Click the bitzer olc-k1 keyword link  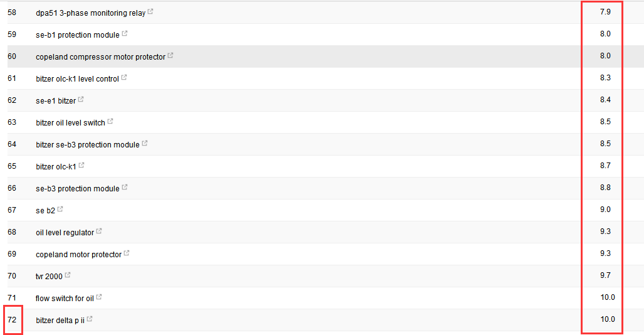point(56,166)
